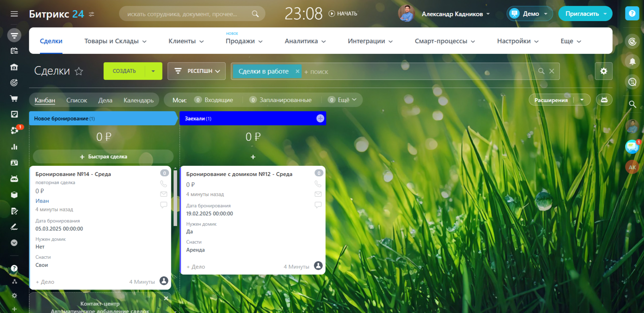Screen dimensions: 644x313
Task: Open kanban settings gear button
Action: click(x=604, y=71)
